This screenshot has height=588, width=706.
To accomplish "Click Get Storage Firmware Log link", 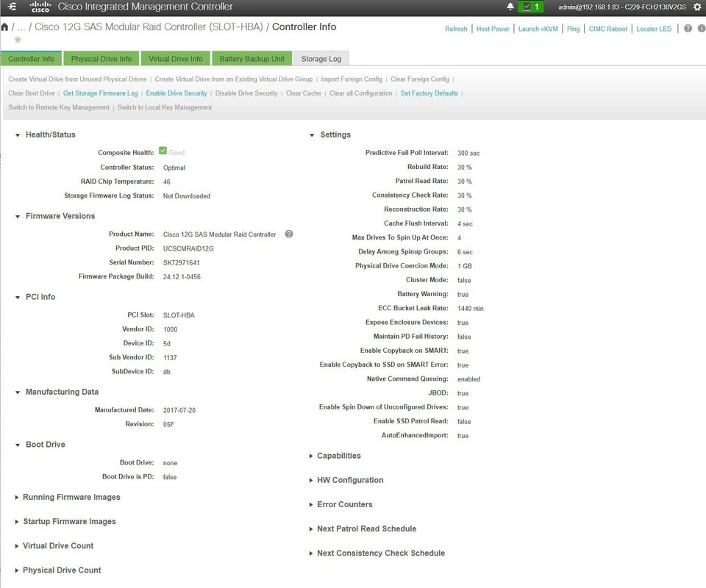I will pos(101,93).
